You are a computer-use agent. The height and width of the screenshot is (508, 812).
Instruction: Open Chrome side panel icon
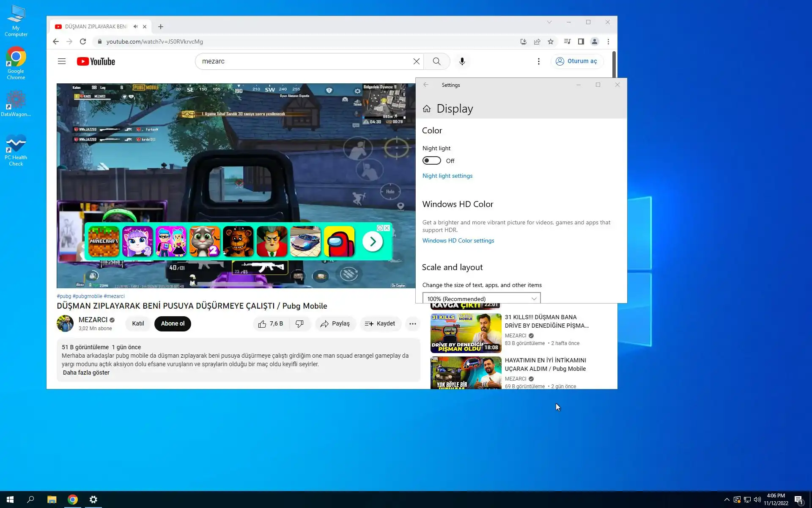click(x=581, y=41)
